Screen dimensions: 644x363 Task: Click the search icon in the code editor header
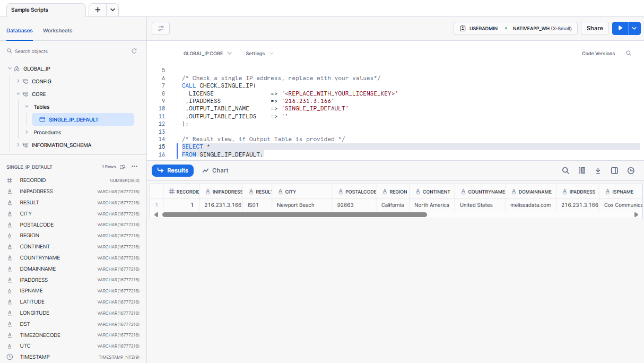point(629,54)
